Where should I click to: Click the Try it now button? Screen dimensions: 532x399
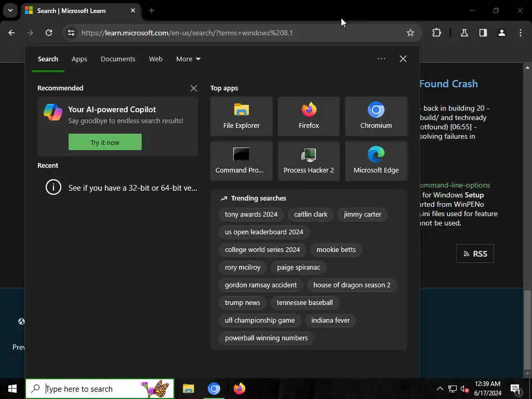point(105,142)
